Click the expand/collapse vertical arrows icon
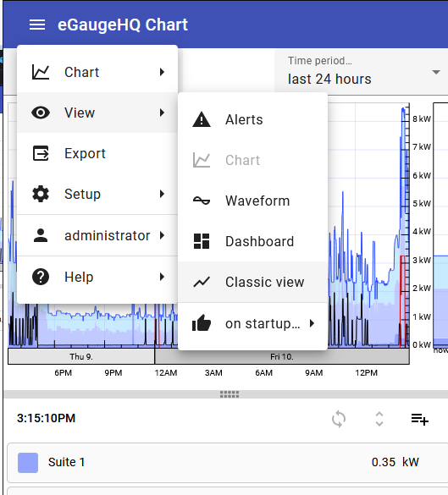 [379, 419]
